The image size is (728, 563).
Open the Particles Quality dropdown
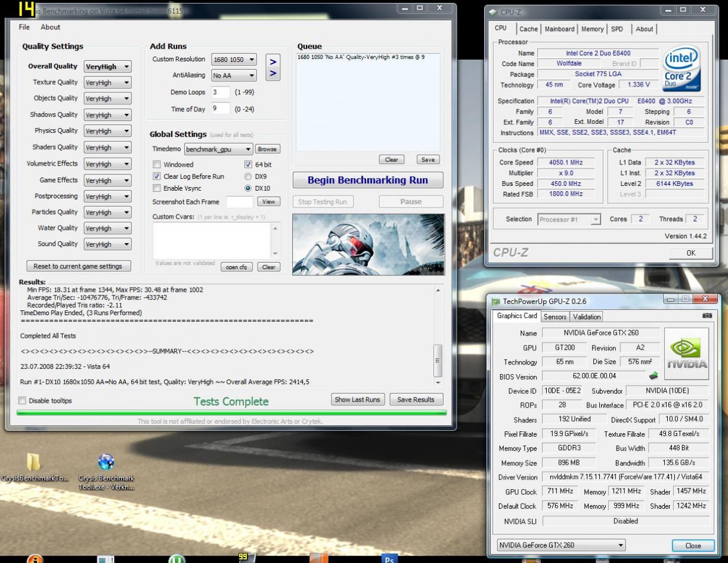click(x=107, y=213)
